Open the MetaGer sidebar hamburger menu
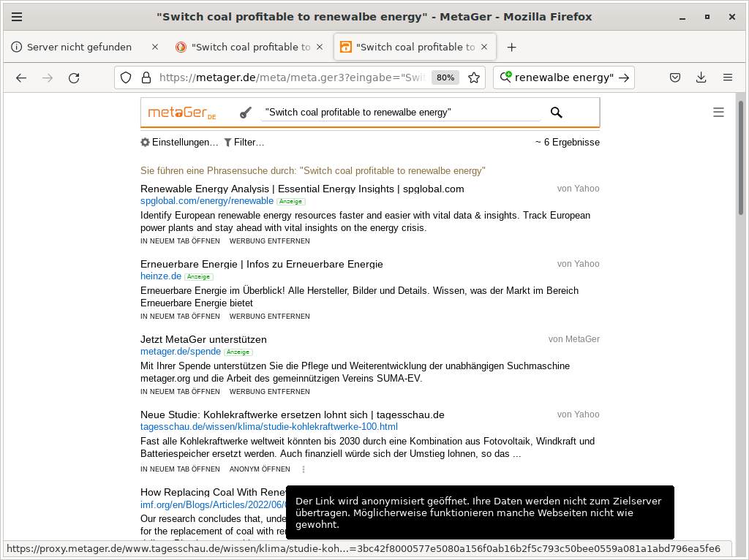This screenshot has height=560, width=749. 718,112
